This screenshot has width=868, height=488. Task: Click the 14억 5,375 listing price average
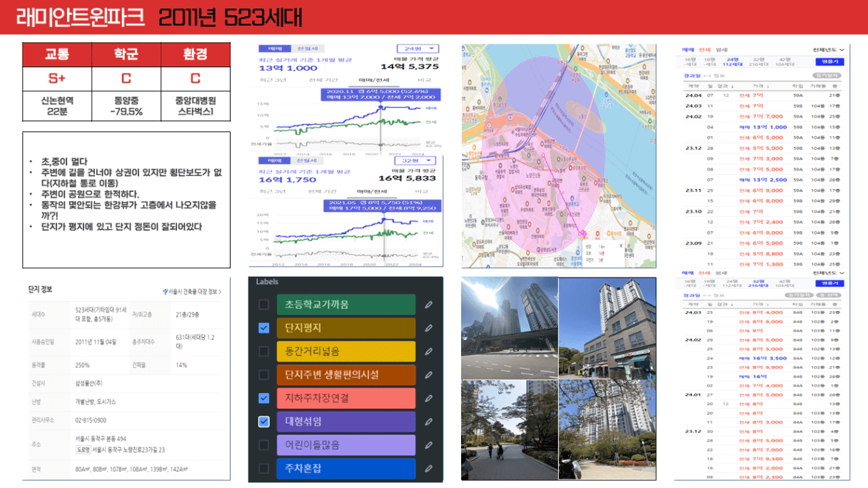point(410,66)
